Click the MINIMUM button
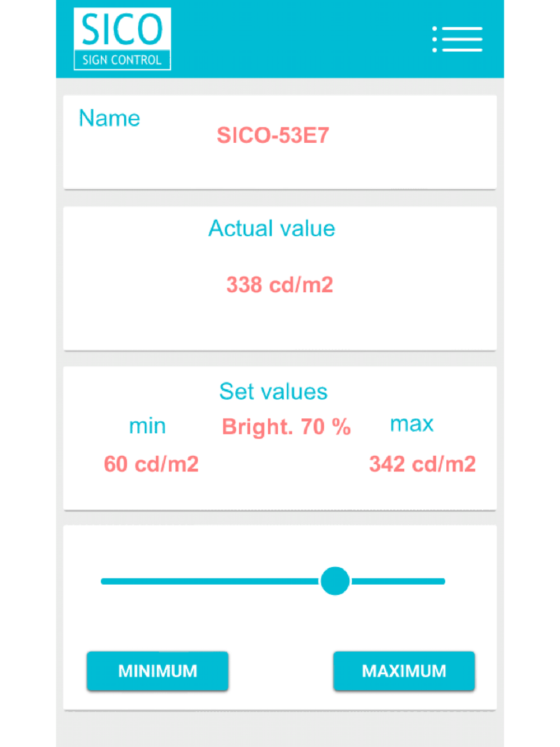Viewport: 560px width, 747px height. click(157, 671)
